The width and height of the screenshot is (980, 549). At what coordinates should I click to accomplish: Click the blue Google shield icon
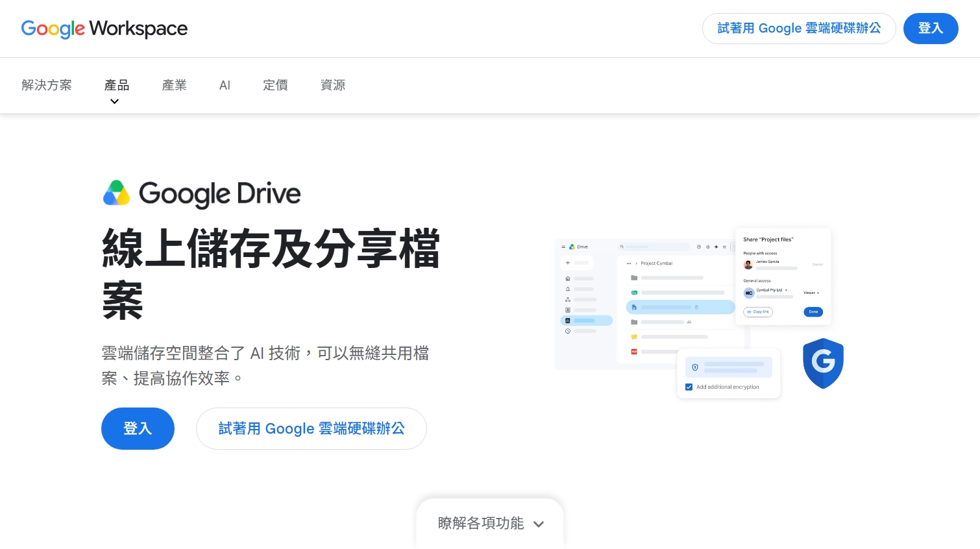[x=823, y=363]
